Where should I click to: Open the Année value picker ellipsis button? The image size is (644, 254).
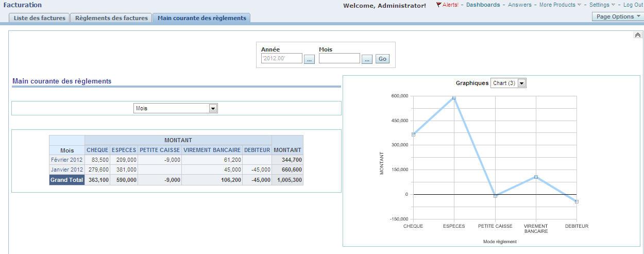(309, 59)
